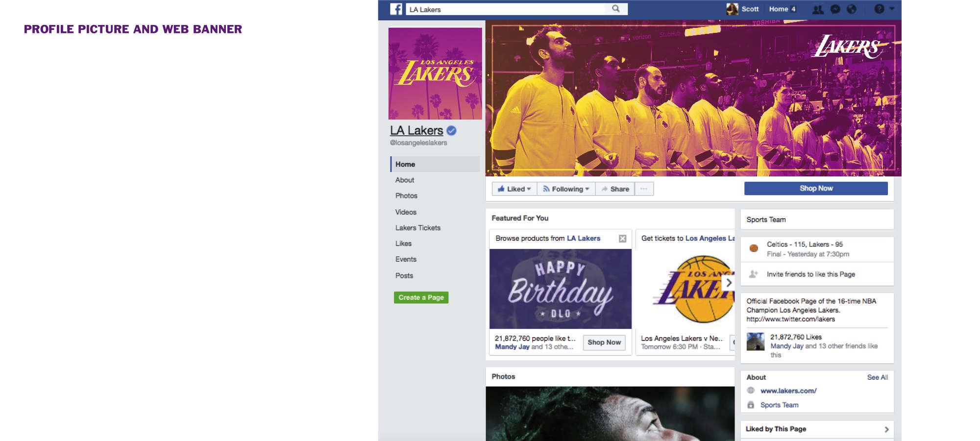
Task: Click the Facebook logo icon
Action: tap(396, 9)
